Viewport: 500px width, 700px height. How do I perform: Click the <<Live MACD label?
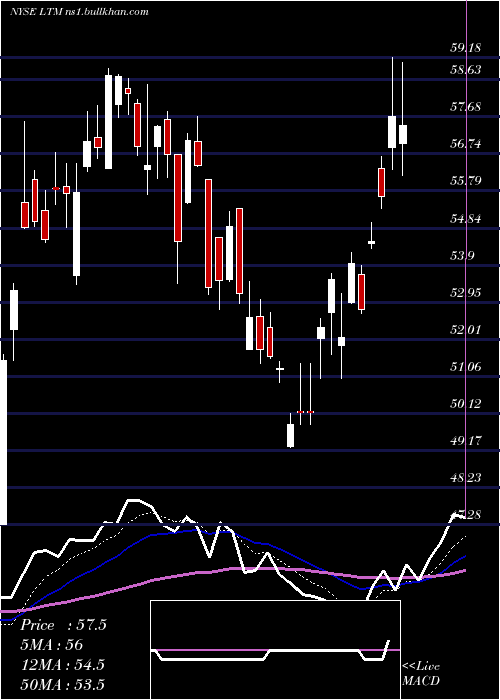tap(421, 673)
